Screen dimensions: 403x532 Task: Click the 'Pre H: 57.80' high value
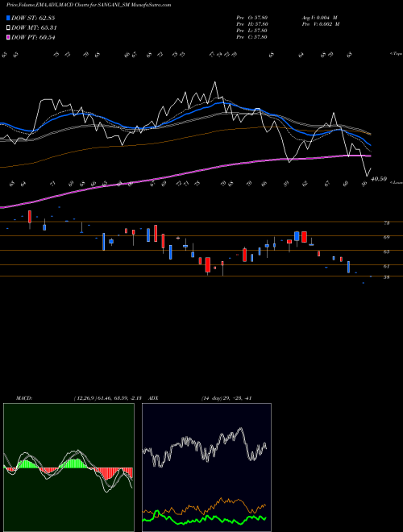click(x=252, y=24)
